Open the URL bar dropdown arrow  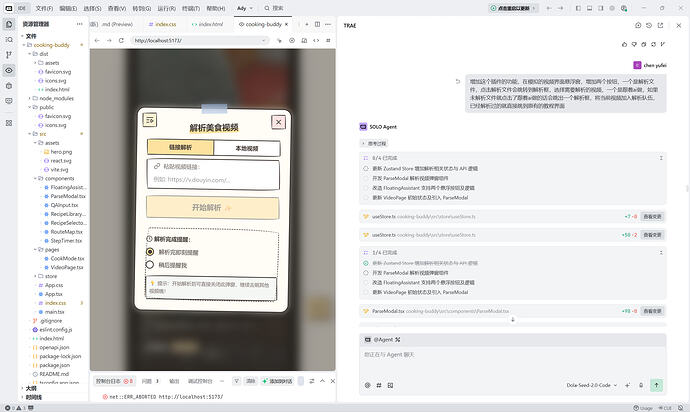click(264, 40)
